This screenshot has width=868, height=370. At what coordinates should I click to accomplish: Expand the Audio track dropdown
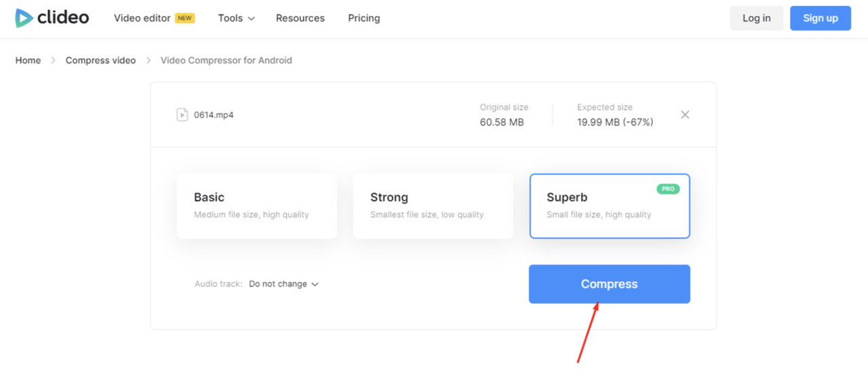coord(283,284)
